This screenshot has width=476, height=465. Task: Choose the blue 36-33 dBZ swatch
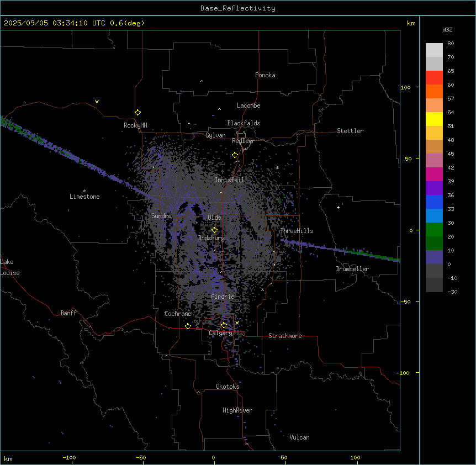pyautogui.click(x=434, y=202)
